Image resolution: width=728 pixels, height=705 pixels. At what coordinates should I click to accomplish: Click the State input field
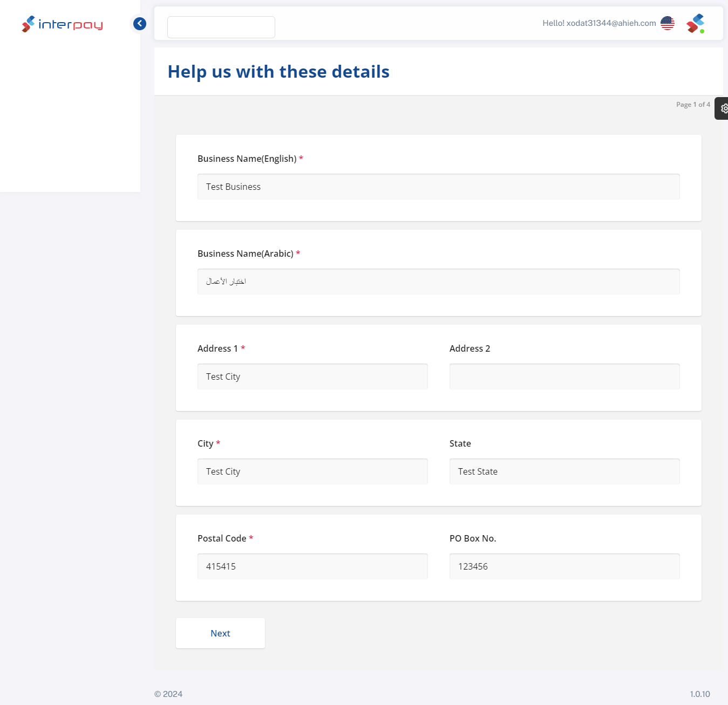point(564,471)
